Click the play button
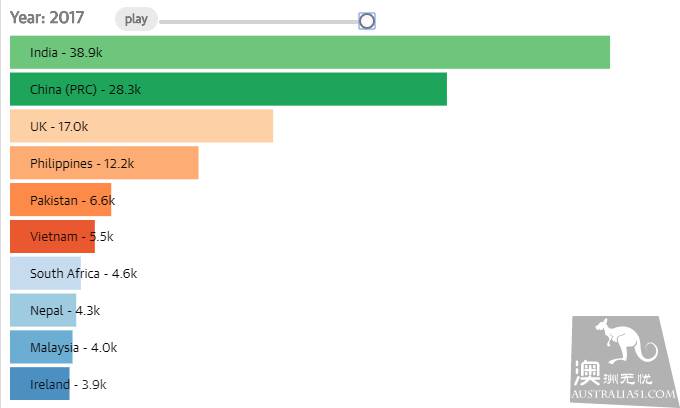 pos(136,20)
